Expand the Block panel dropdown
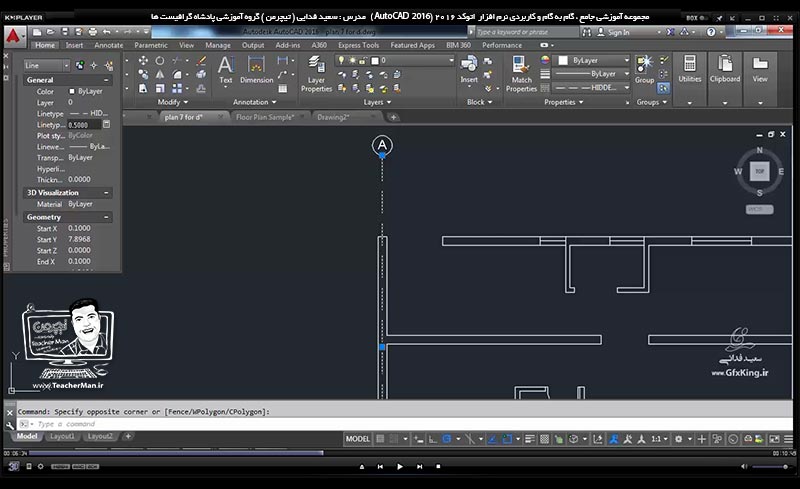The image size is (800, 489). click(479, 102)
